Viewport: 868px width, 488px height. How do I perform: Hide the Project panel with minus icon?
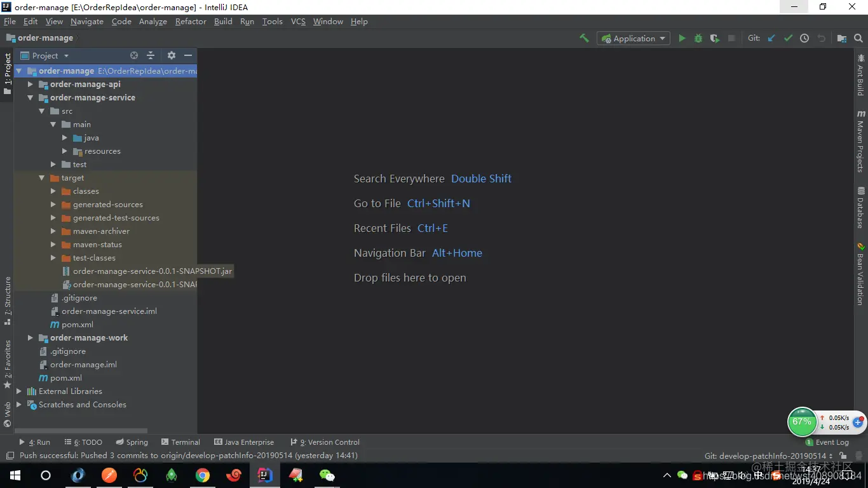click(188, 55)
